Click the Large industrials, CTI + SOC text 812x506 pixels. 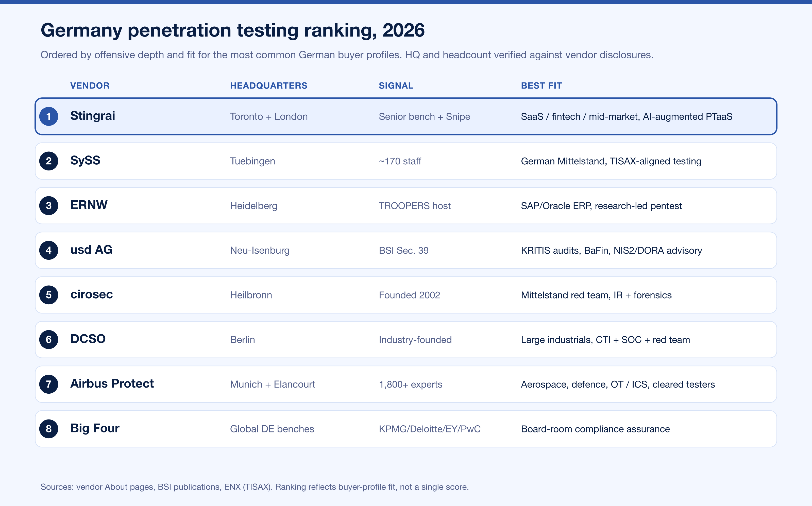pyautogui.click(x=605, y=340)
